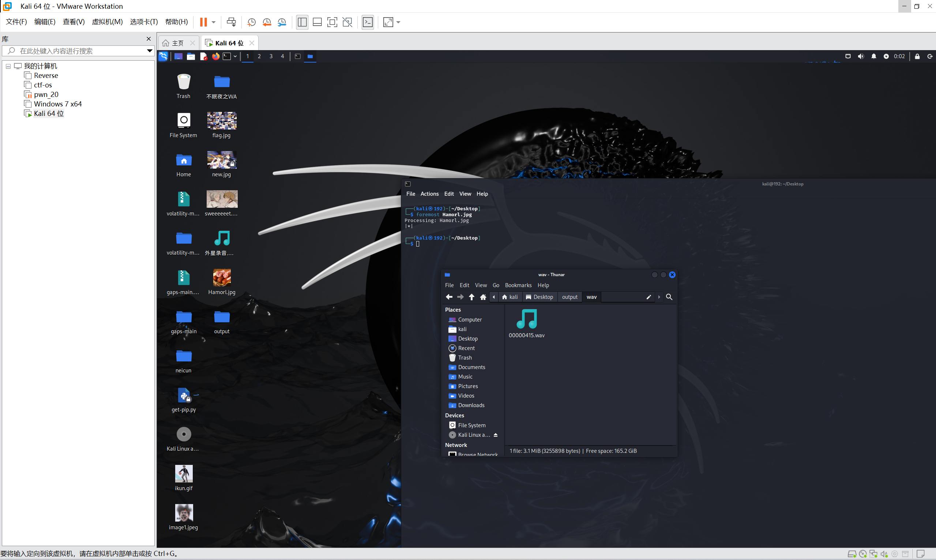Click the revert to snapshot icon

tap(267, 22)
